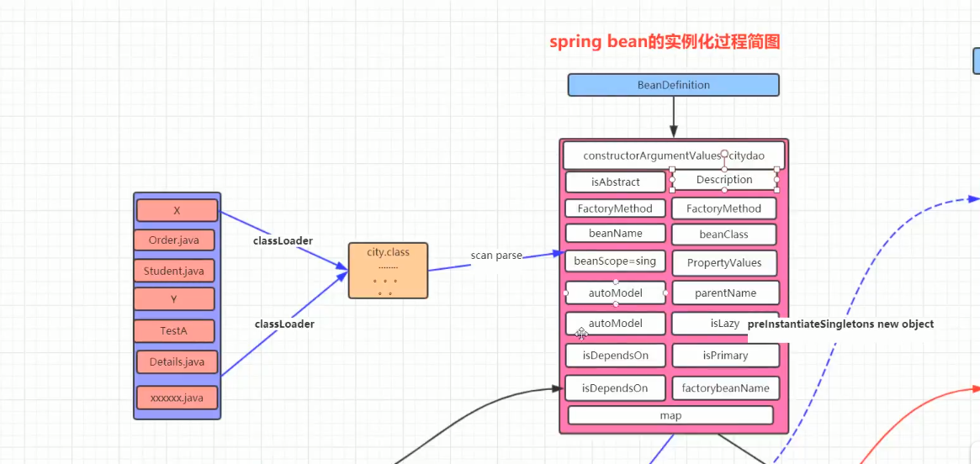
Task: Select the orange city.class box
Action: pos(388,271)
